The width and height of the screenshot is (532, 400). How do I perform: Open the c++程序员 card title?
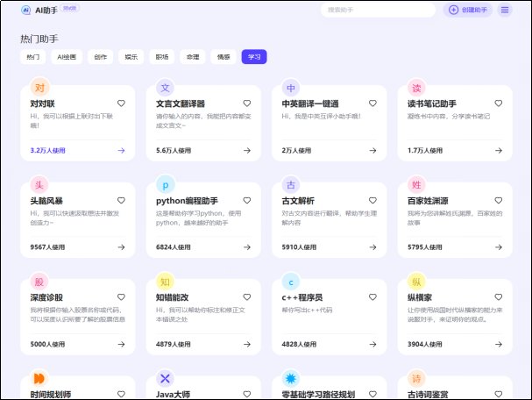pos(302,297)
